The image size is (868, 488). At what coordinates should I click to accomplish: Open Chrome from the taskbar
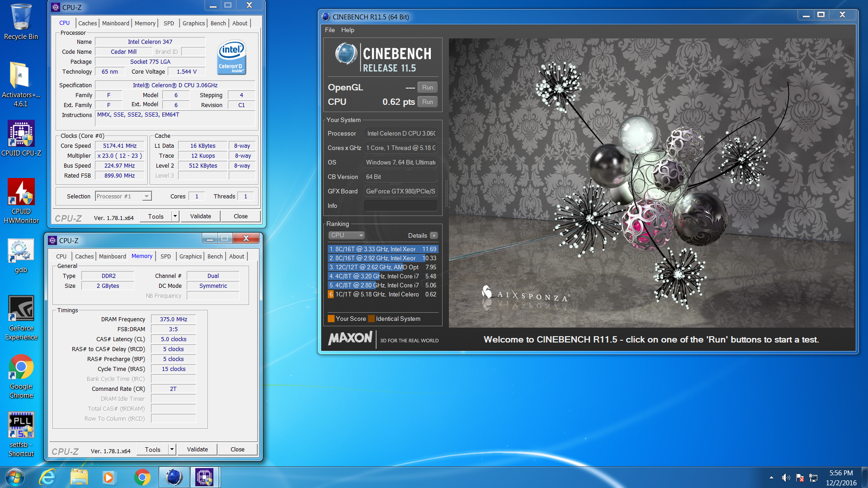click(x=142, y=477)
